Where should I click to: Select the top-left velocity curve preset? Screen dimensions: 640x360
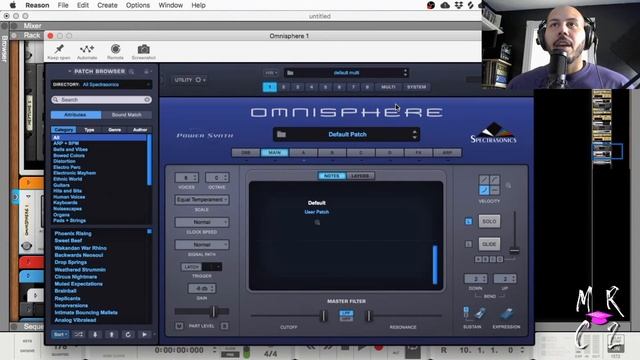[484, 180]
